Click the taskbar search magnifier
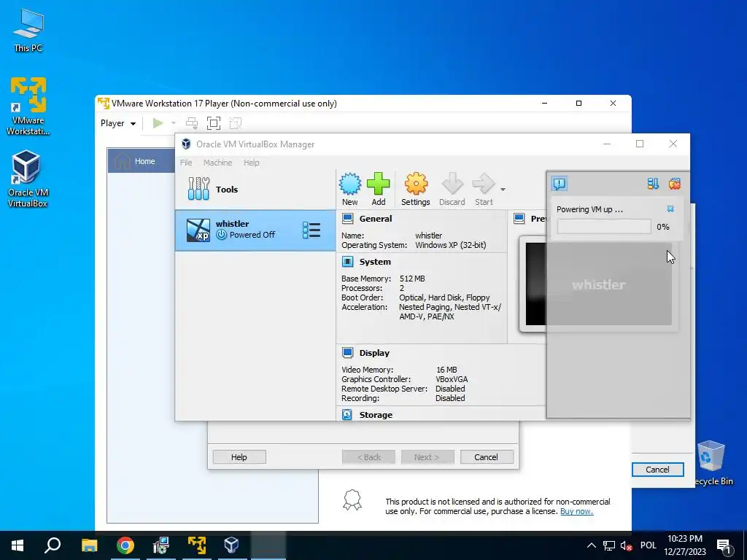747x560 pixels. [53, 545]
